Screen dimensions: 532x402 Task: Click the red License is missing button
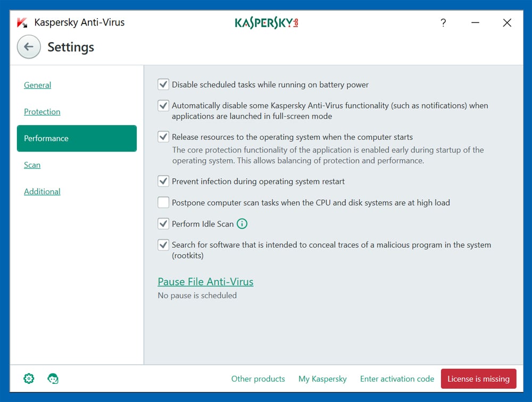pyautogui.click(x=478, y=379)
